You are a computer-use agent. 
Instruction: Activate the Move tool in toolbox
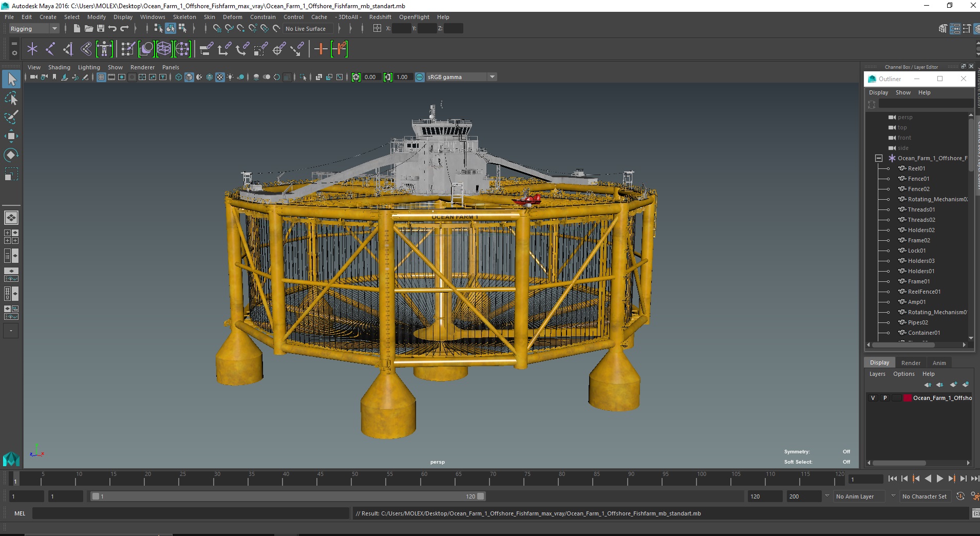11,136
